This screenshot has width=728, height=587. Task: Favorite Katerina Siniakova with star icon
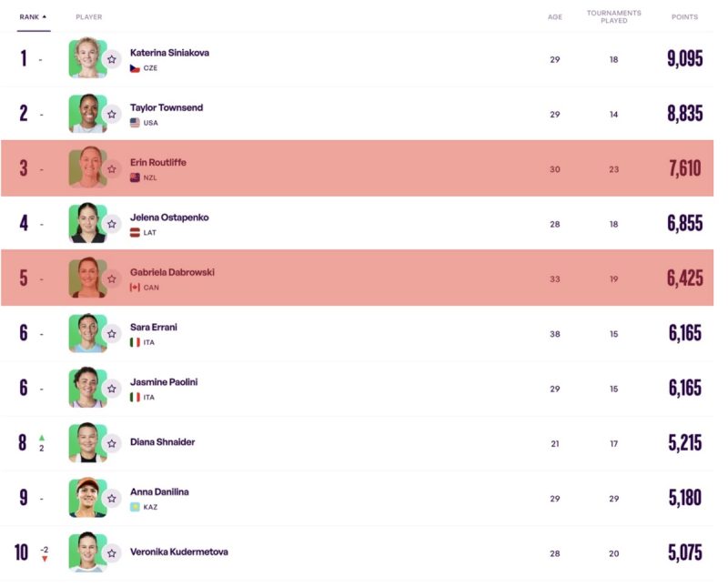point(112,59)
